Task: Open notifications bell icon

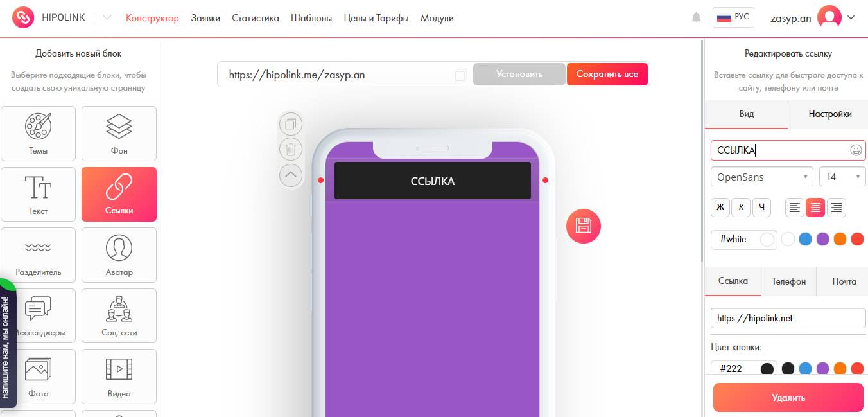Action: 696,18
